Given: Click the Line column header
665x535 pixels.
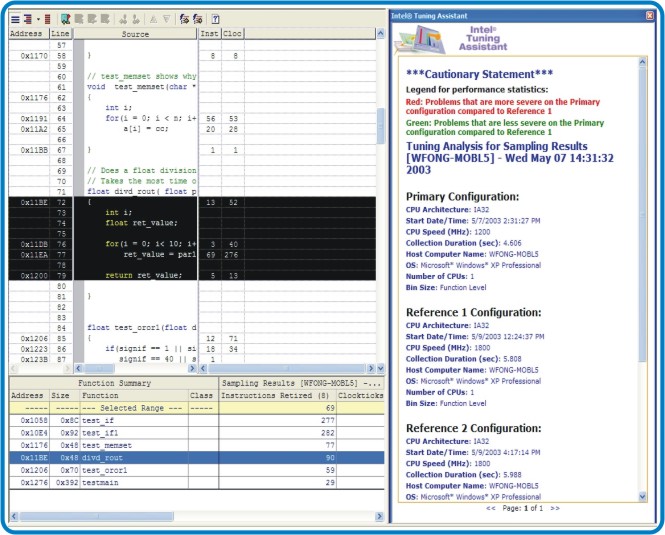Looking at the screenshot, I should point(61,34).
